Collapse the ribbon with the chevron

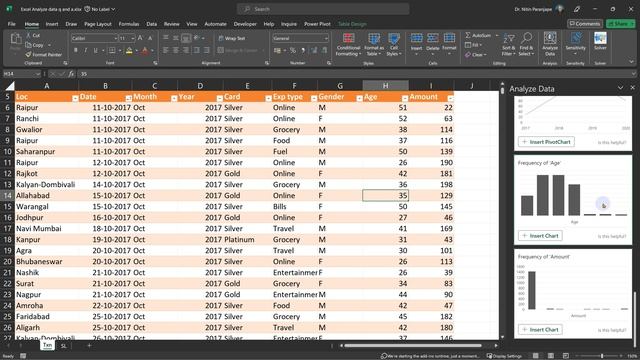coord(631,62)
